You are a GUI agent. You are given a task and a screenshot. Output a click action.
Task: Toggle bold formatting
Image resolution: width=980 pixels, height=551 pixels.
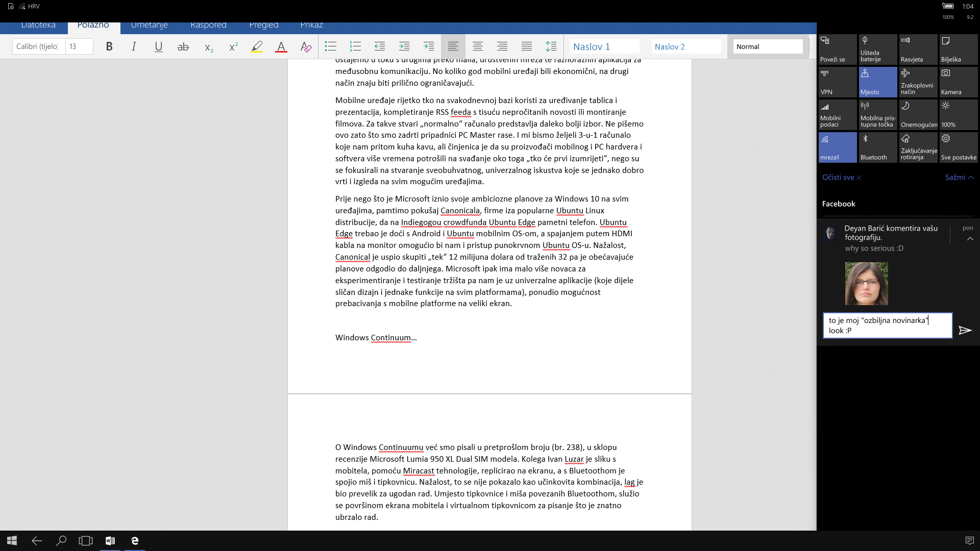[109, 46]
